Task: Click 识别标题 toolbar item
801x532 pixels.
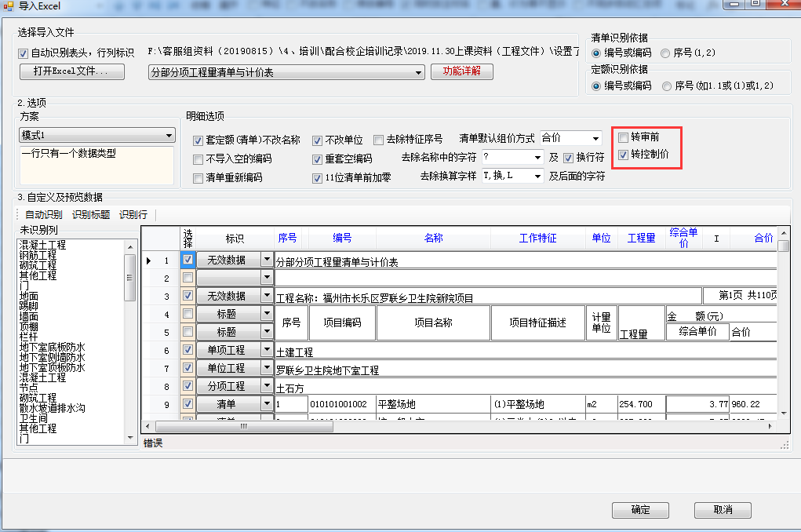Action: click(91, 215)
